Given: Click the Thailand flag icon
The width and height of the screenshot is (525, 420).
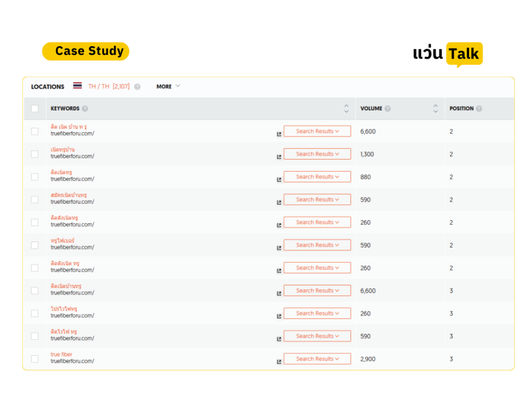Looking at the screenshot, I should pos(77,86).
